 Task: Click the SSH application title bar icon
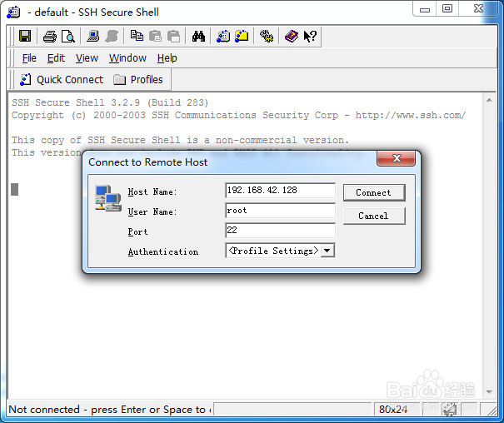13,12
